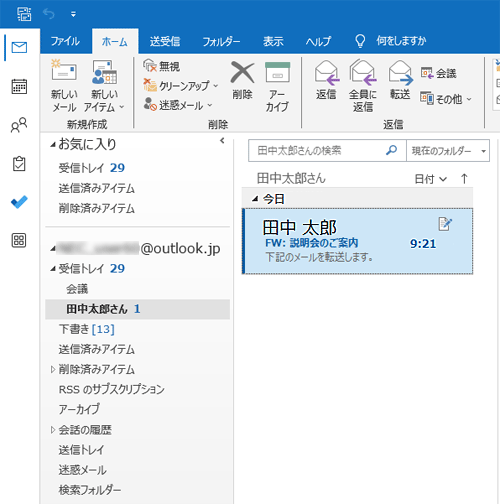
Task: Forward the message with 転送
Action: coord(400,80)
